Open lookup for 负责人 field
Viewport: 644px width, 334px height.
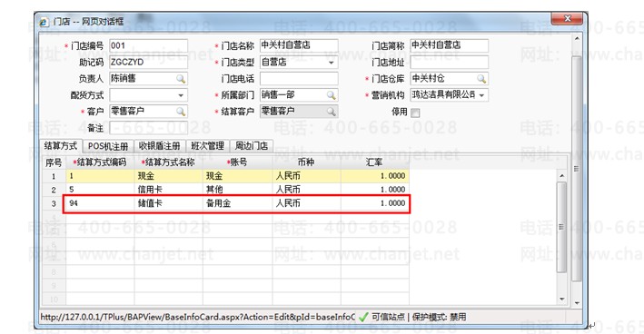(181, 79)
